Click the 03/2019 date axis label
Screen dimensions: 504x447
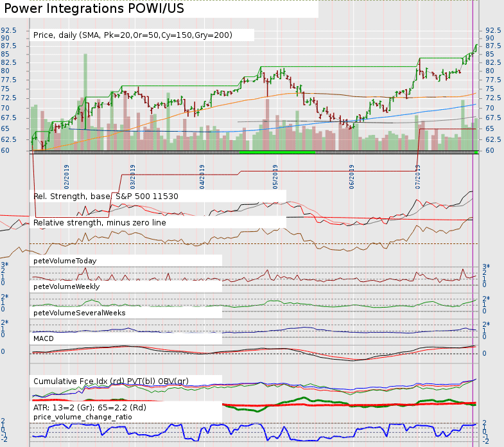click(x=132, y=177)
